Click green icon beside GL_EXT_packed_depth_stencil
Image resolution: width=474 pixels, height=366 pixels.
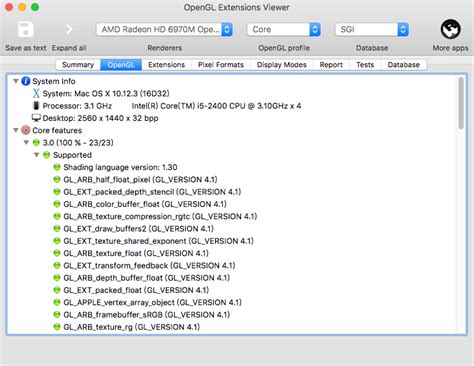tap(57, 192)
